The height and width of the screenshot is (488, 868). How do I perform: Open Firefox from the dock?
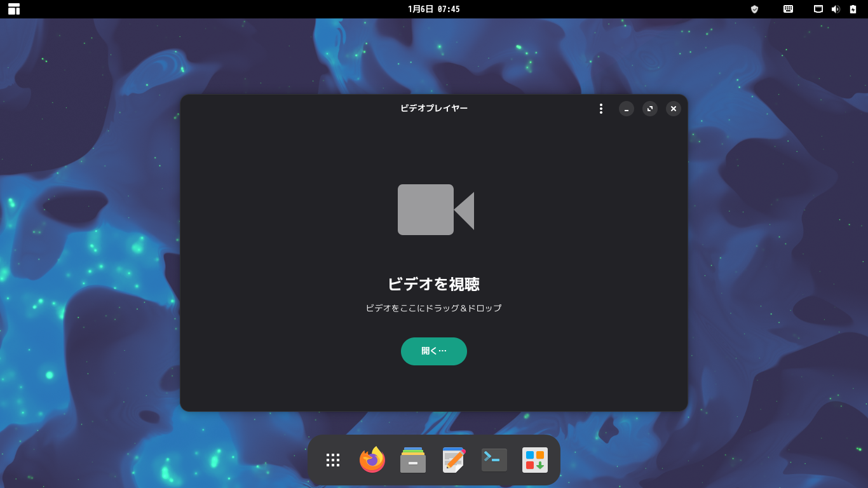372,459
